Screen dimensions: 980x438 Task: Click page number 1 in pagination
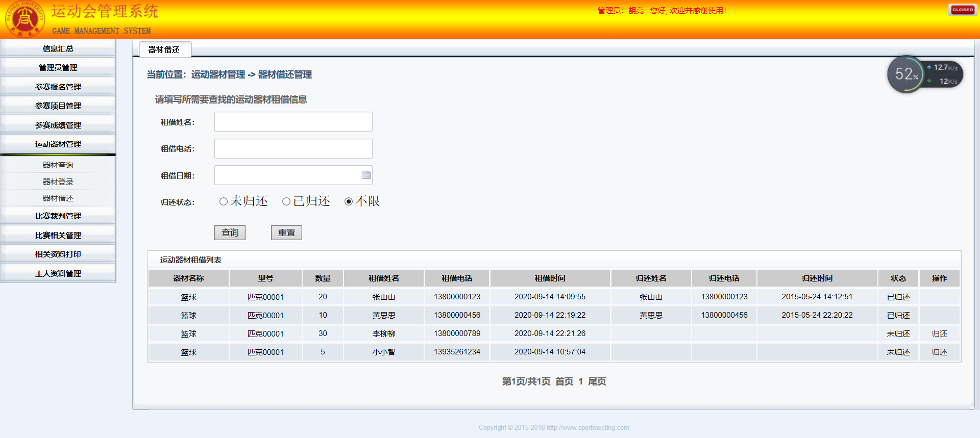click(580, 381)
